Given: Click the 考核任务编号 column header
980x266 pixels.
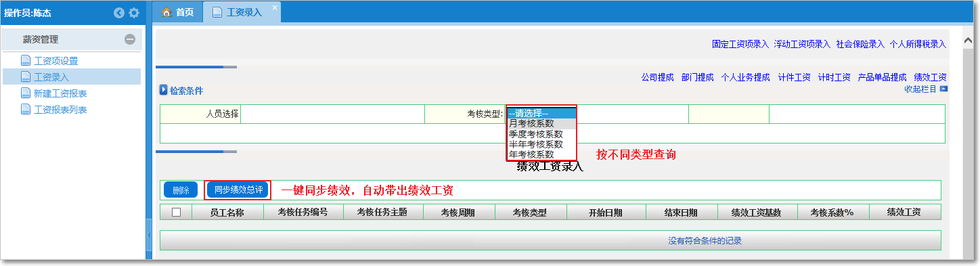Looking at the screenshot, I should coord(303,213).
